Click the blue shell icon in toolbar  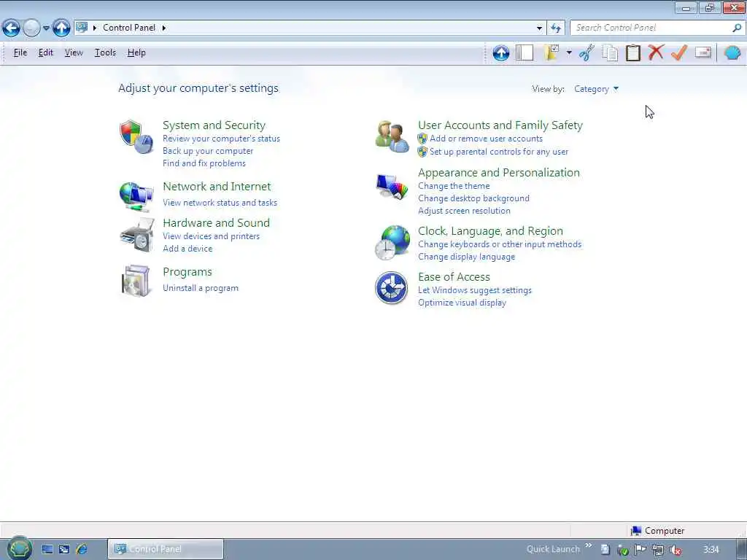pyautogui.click(x=732, y=52)
